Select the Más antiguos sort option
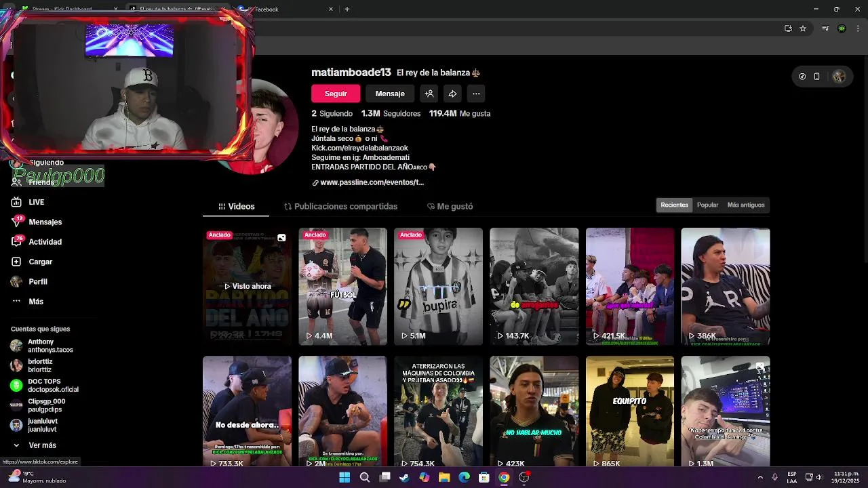The image size is (868, 488). click(x=745, y=205)
